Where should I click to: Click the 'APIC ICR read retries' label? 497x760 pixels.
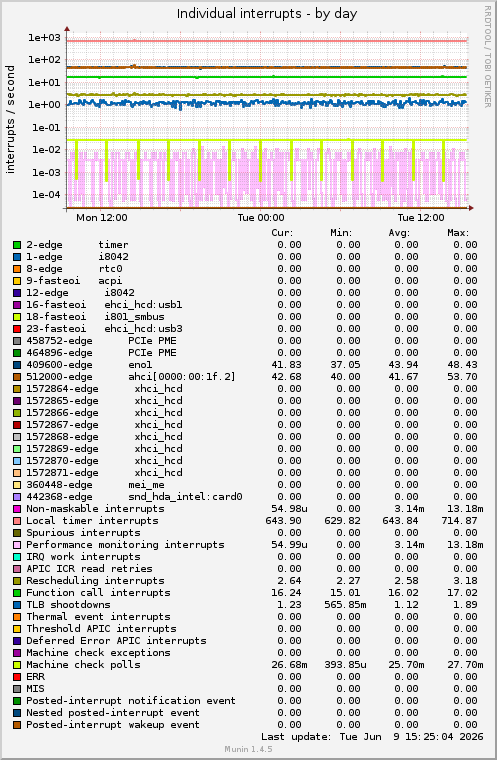tap(89, 569)
